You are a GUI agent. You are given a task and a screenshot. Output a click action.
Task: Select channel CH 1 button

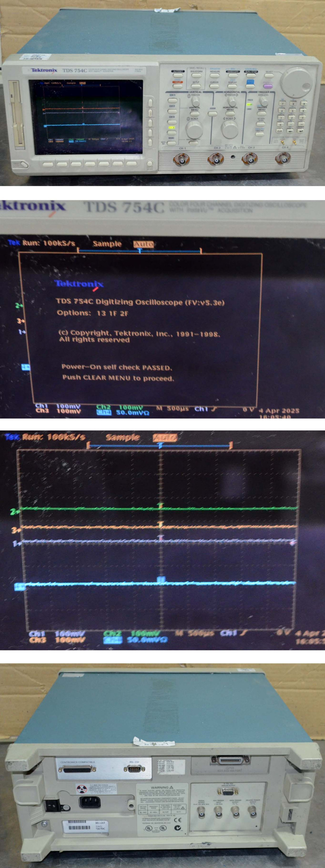coord(173,100)
